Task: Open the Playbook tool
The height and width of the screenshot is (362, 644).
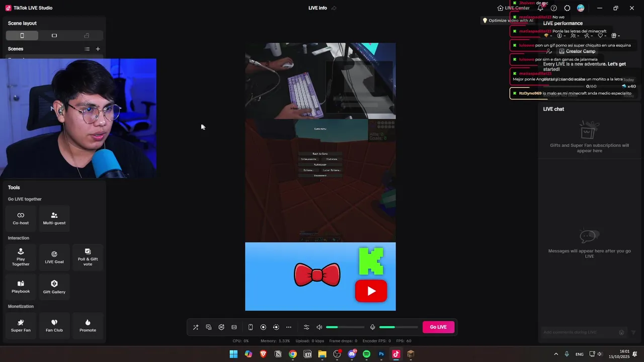Action: pos(21,287)
